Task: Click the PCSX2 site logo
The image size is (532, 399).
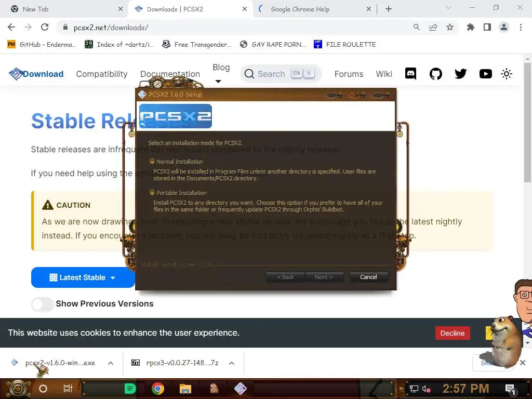Action: pyautogui.click(x=15, y=74)
